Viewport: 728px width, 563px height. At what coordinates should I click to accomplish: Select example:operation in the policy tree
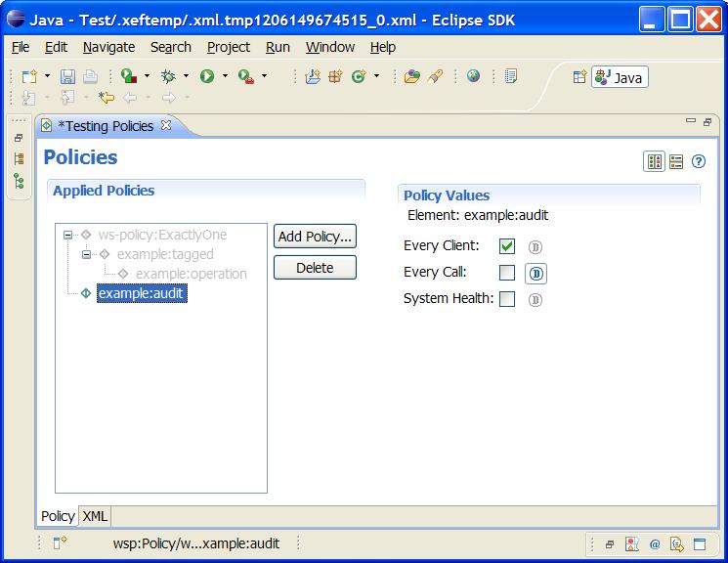191,274
